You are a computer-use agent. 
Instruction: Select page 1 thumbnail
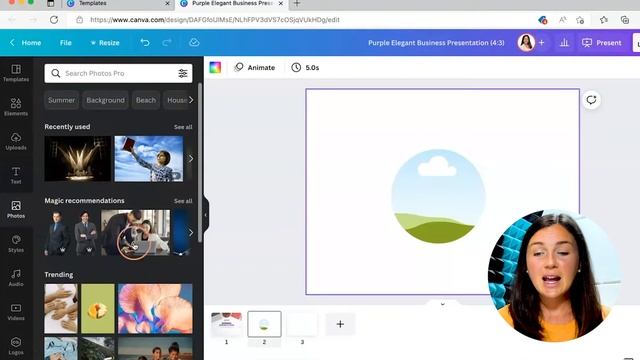pos(227,324)
